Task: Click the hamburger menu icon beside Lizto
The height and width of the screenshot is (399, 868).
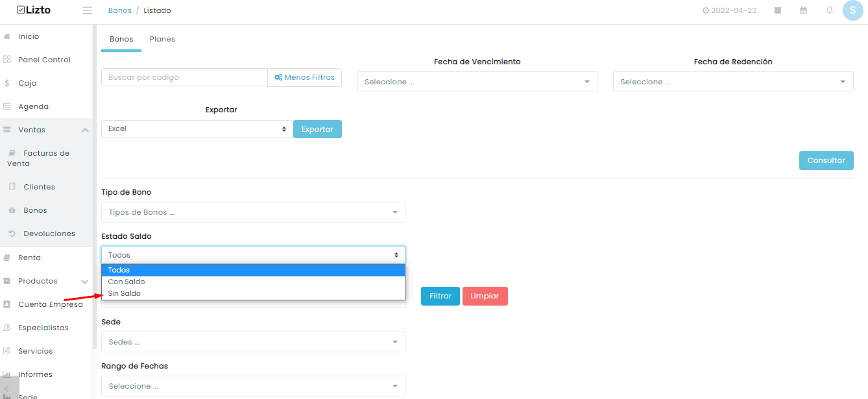Action: tap(88, 10)
